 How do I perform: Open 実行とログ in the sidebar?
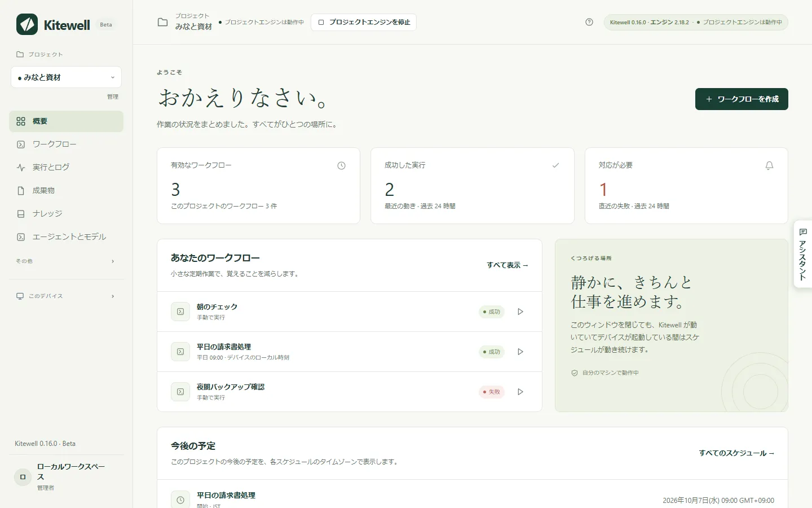pos(67,168)
